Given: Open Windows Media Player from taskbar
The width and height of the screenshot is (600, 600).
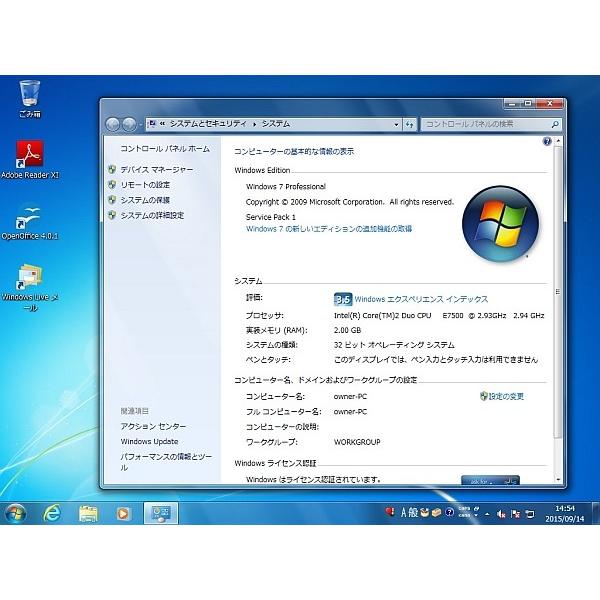Looking at the screenshot, I should click(123, 513).
